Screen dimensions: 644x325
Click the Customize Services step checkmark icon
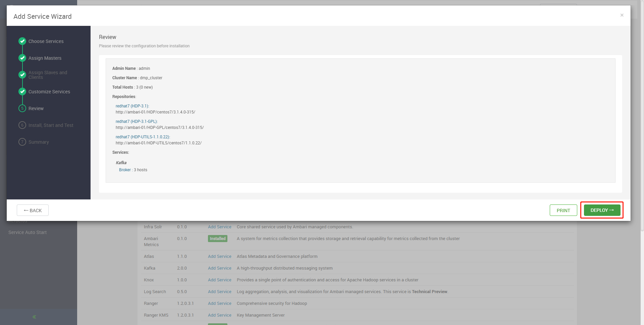(22, 92)
